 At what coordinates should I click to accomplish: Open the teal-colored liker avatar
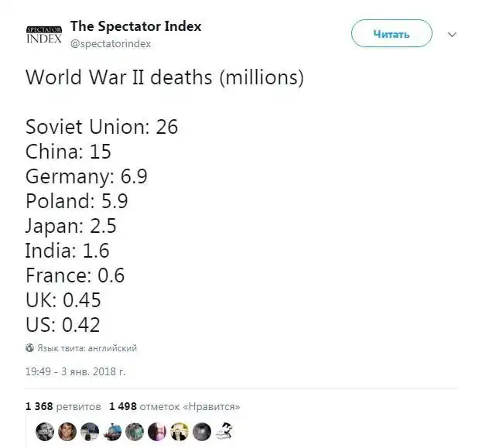point(135,432)
